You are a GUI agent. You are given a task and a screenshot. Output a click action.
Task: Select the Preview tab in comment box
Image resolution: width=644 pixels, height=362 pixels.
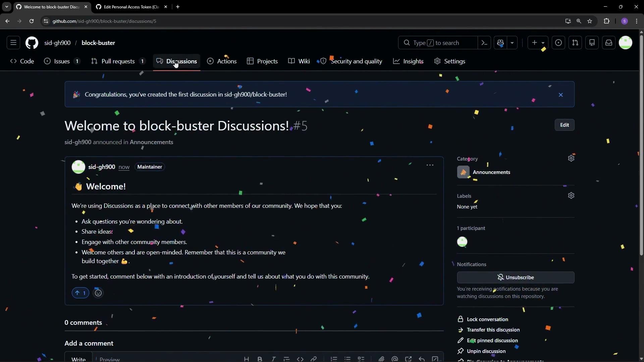pyautogui.click(x=110, y=359)
